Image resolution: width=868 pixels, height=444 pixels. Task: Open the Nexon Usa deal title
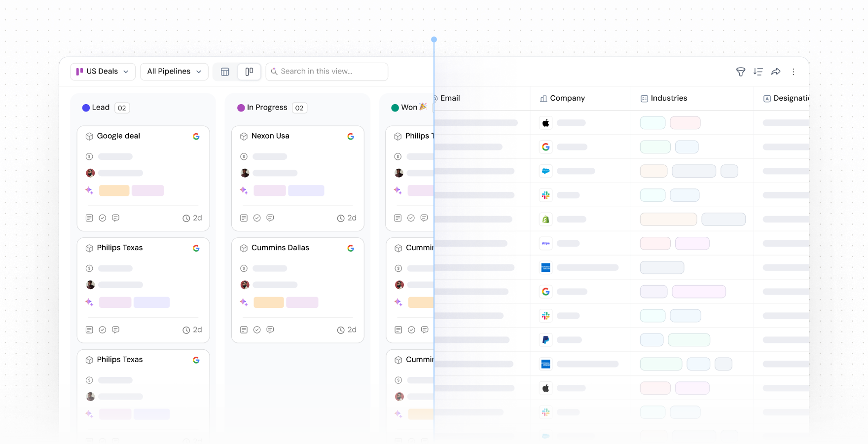(270, 136)
